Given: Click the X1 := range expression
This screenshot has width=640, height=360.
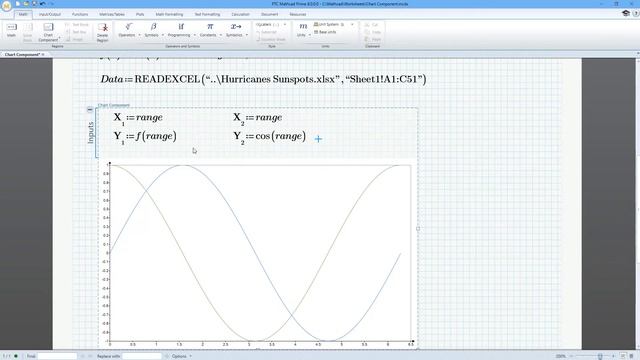Looking at the screenshot, I should pos(138,118).
